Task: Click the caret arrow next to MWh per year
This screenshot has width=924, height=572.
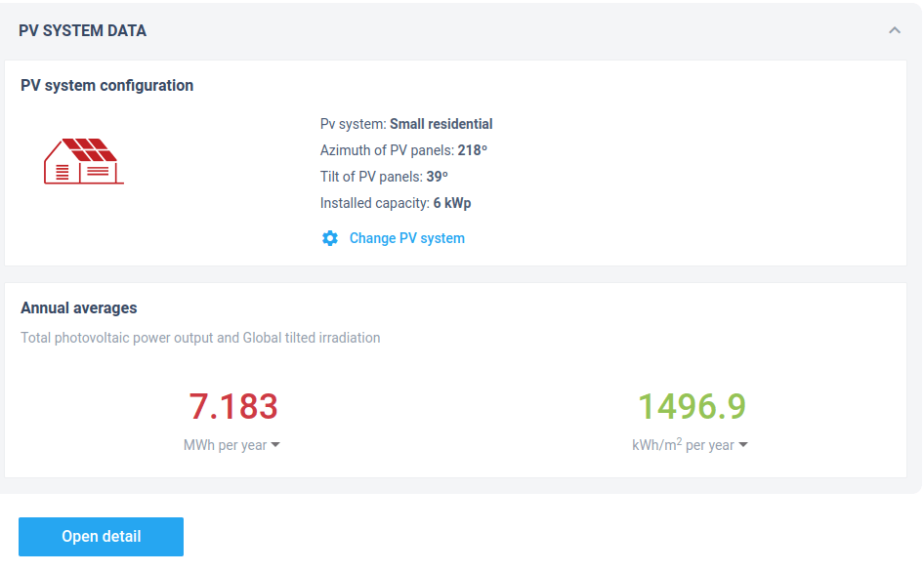Action: point(275,445)
